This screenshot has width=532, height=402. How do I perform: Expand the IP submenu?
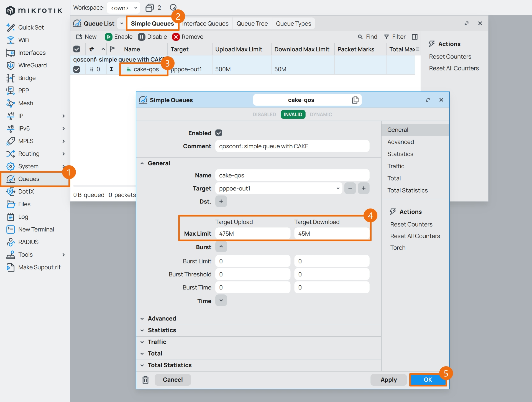(x=63, y=116)
